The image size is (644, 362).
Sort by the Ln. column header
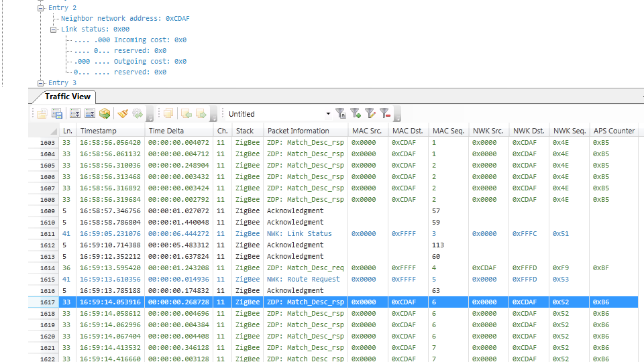[x=68, y=131]
